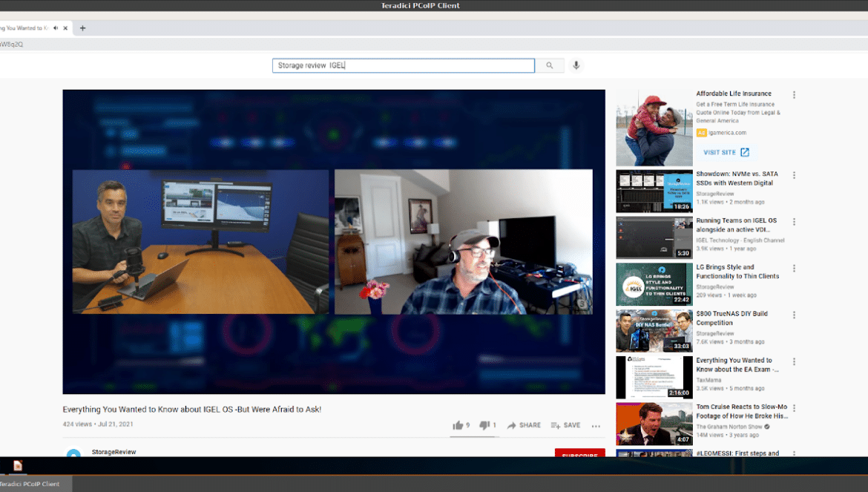
Task: Open options for LG thin clients video
Action: [x=794, y=268]
